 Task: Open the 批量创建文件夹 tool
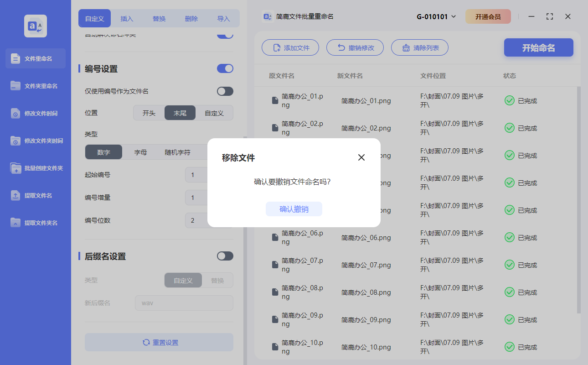(x=35, y=168)
